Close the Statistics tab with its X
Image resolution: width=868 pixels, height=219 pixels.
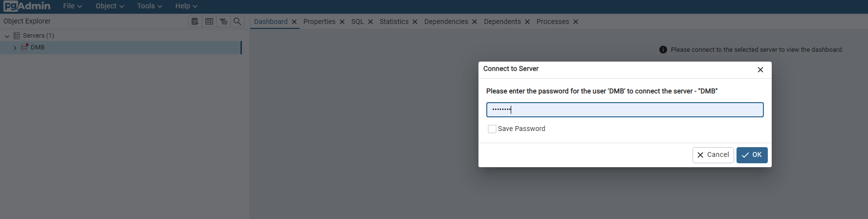click(x=415, y=22)
